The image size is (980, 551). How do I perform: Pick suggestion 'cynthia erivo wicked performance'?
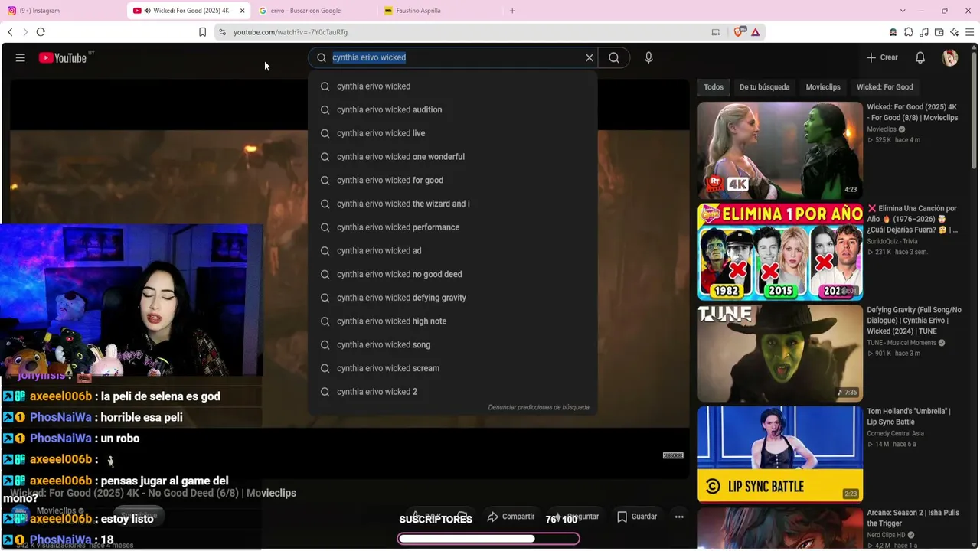(x=452, y=227)
